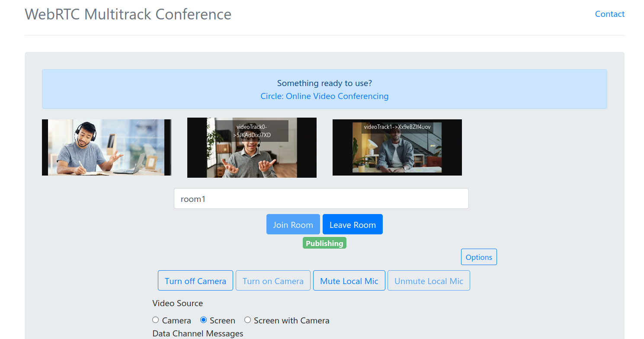
Task: Select the videoTrack0 remote video
Action: pyautogui.click(x=252, y=147)
